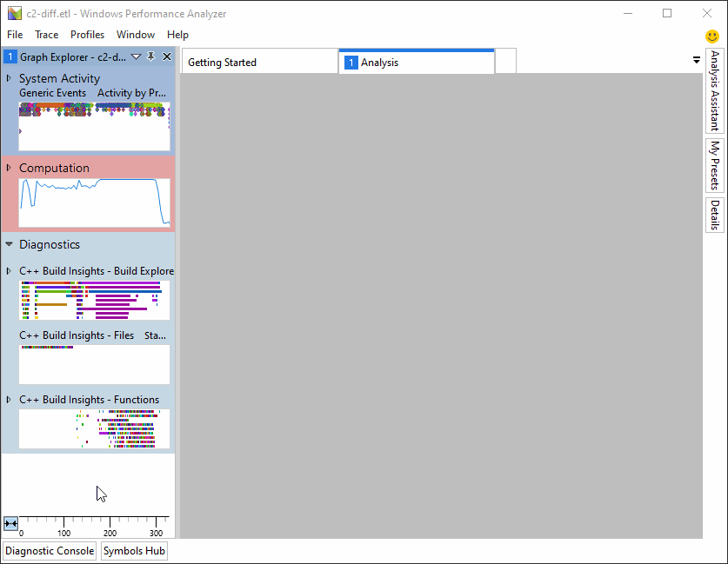Expand the System Activity section
This screenshot has width=728, height=564.
tap(8, 78)
